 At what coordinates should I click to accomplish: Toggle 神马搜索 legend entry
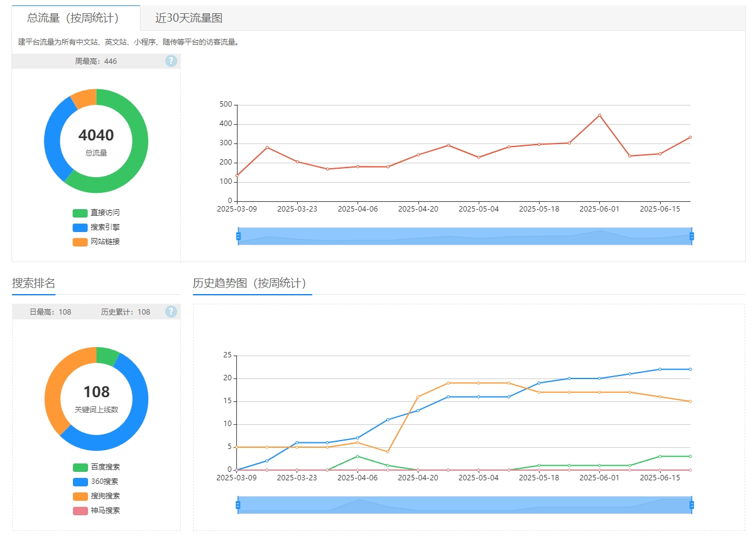point(96,510)
